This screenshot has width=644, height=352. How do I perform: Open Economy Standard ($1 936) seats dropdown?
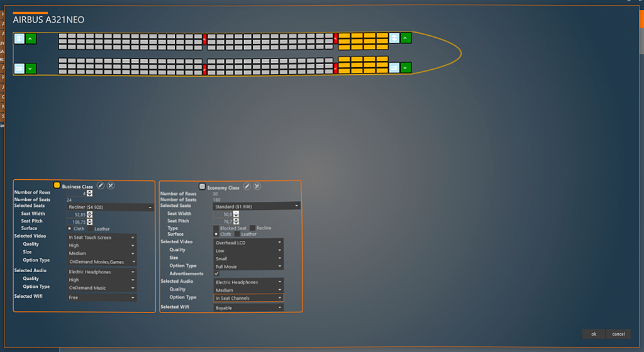257,206
